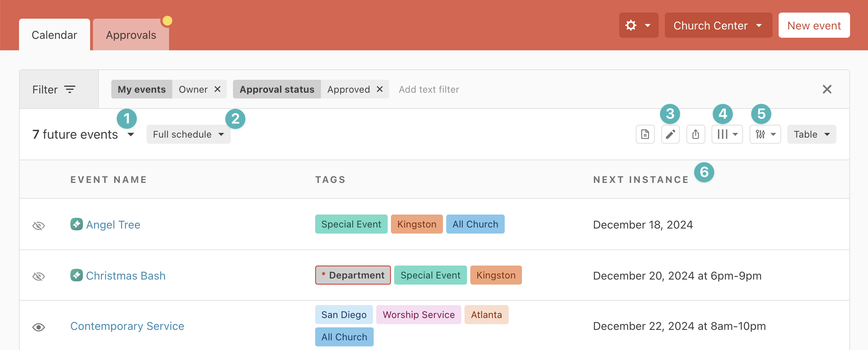Viewport: 868px width, 350px height.
Task: Open the Full schedule dropdown
Action: pyautogui.click(x=188, y=134)
